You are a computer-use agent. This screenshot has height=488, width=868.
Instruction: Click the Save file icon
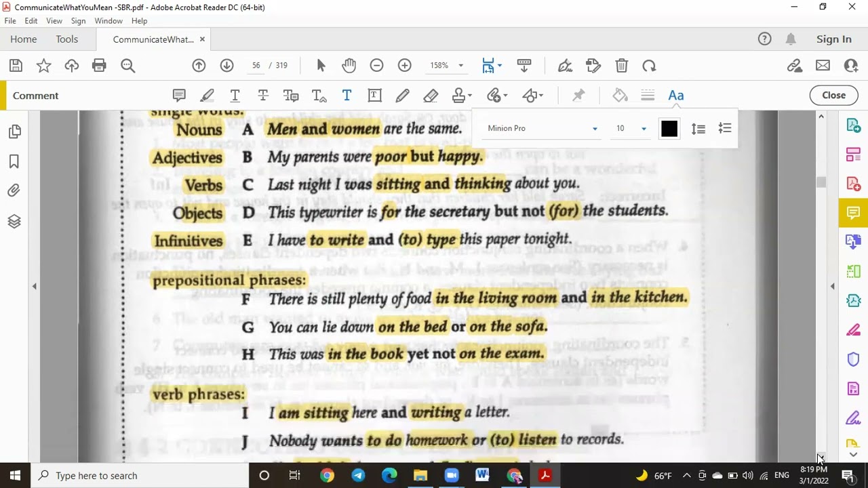[x=16, y=66]
